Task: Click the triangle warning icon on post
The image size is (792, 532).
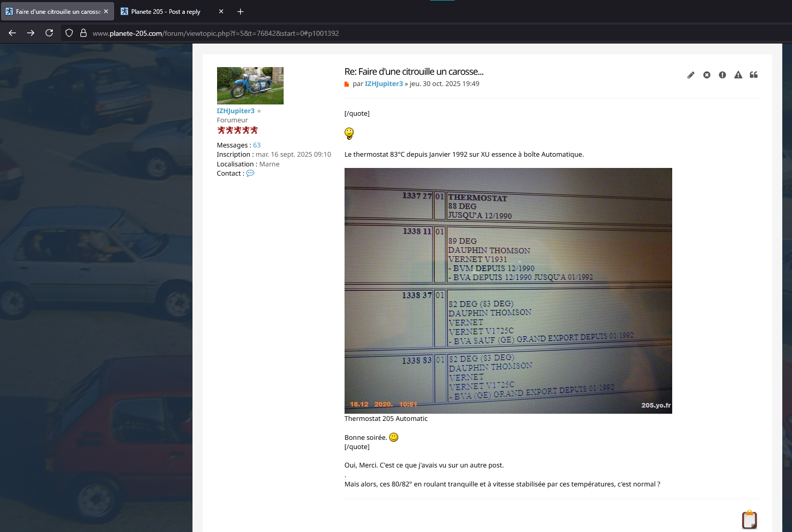Action: pyautogui.click(x=738, y=75)
